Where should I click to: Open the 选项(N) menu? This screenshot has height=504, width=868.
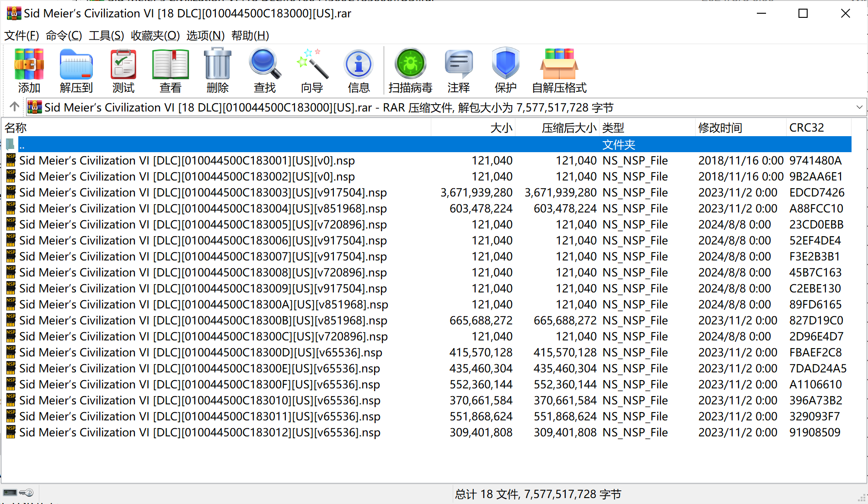click(205, 36)
